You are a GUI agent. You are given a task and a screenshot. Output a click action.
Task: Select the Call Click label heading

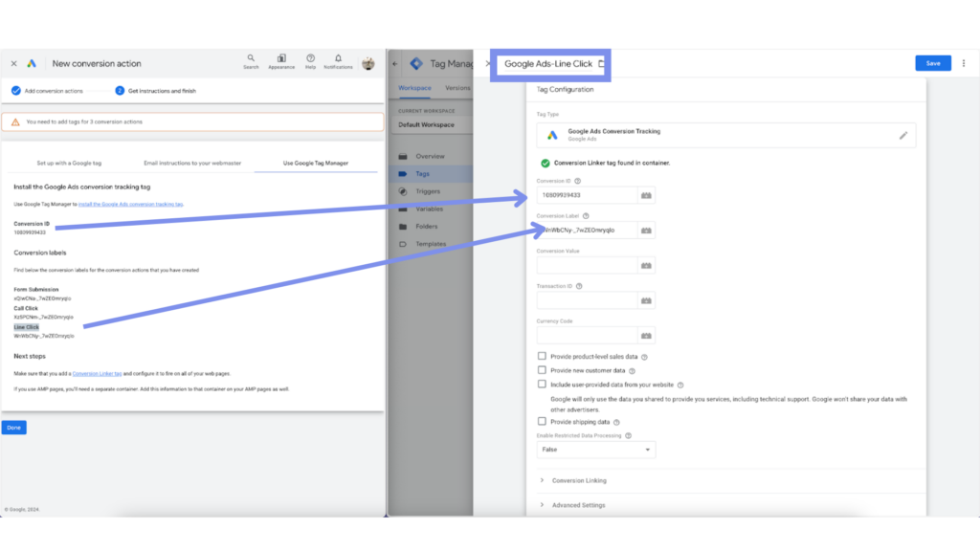(x=26, y=309)
